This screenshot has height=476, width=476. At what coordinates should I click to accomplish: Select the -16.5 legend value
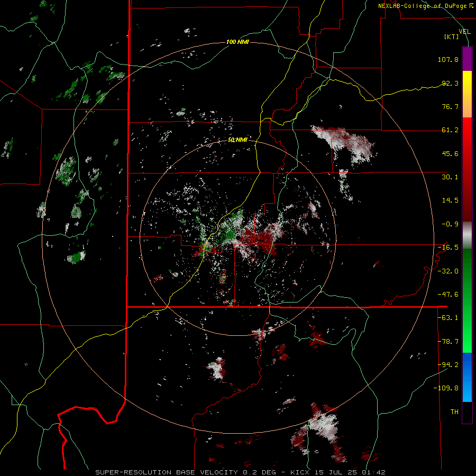pyautogui.click(x=448, y=248)
